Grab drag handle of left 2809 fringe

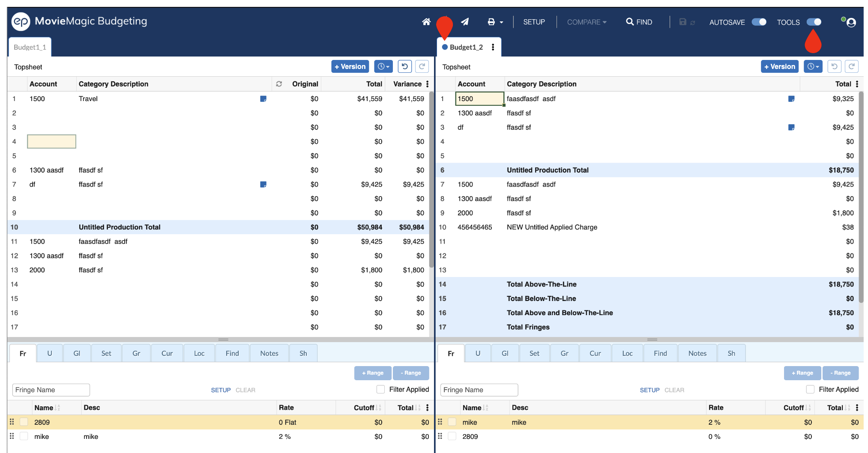(12, 422)
